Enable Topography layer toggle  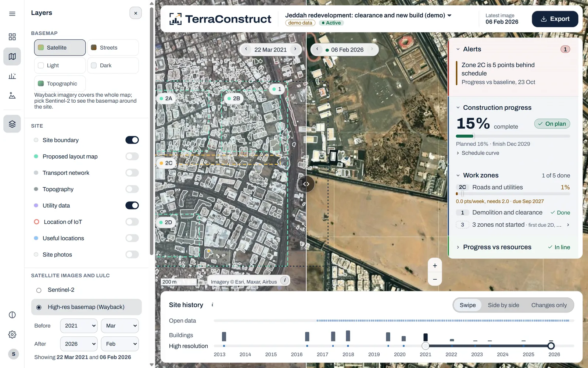(132, 189)
